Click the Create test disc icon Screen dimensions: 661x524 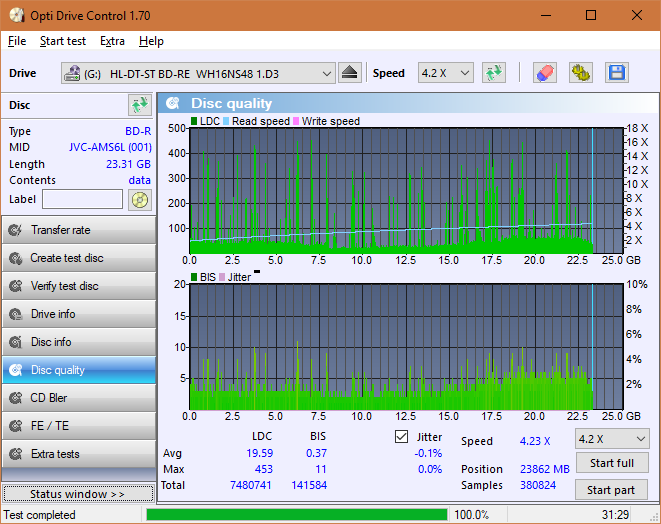click(16, 258)
